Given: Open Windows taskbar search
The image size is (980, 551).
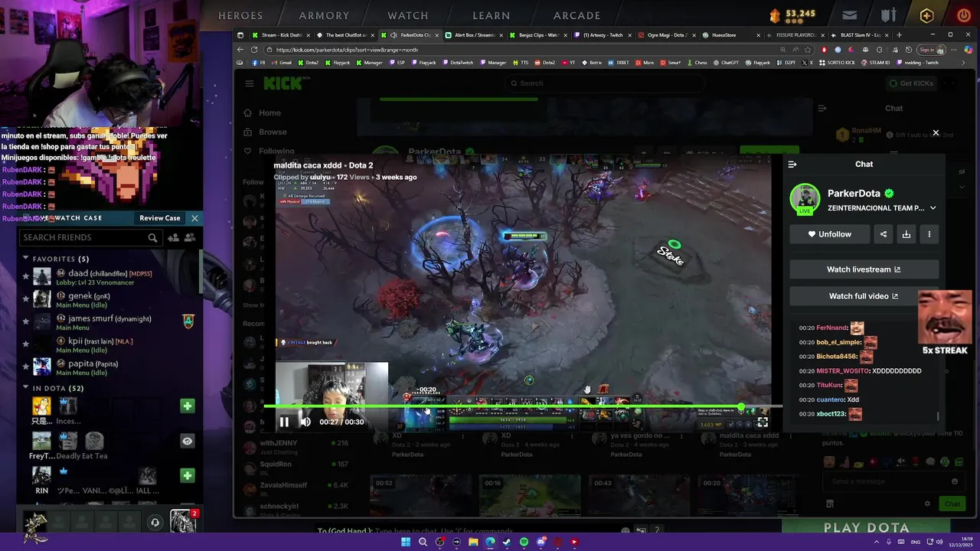Looking at the screenshot, I should tap(423, 542).
